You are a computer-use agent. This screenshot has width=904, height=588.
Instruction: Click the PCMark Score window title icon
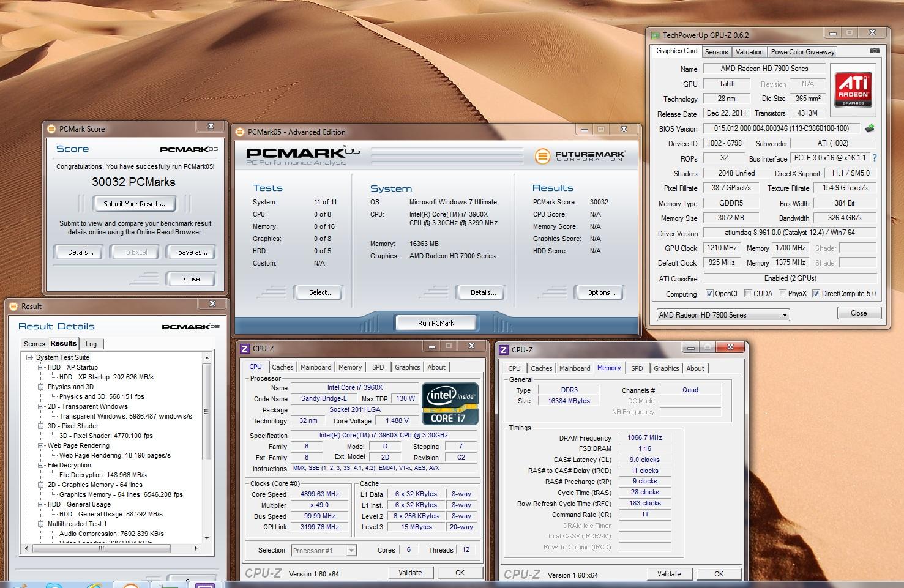pos(51,129)
